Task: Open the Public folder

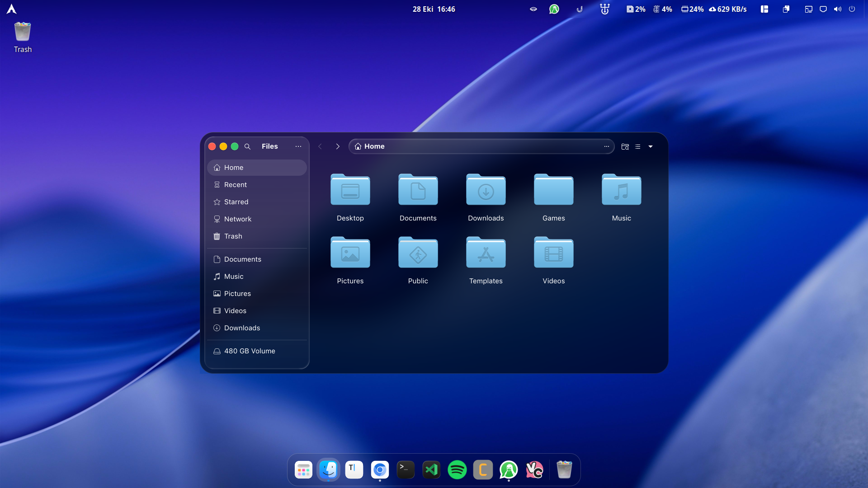Action: coord(418,260)
